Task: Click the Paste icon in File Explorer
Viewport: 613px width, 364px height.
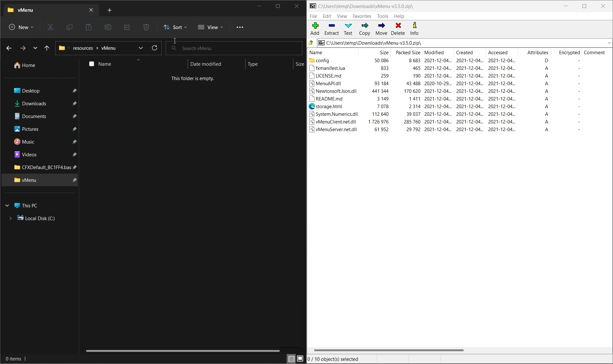Action: (x=88, y=27)
